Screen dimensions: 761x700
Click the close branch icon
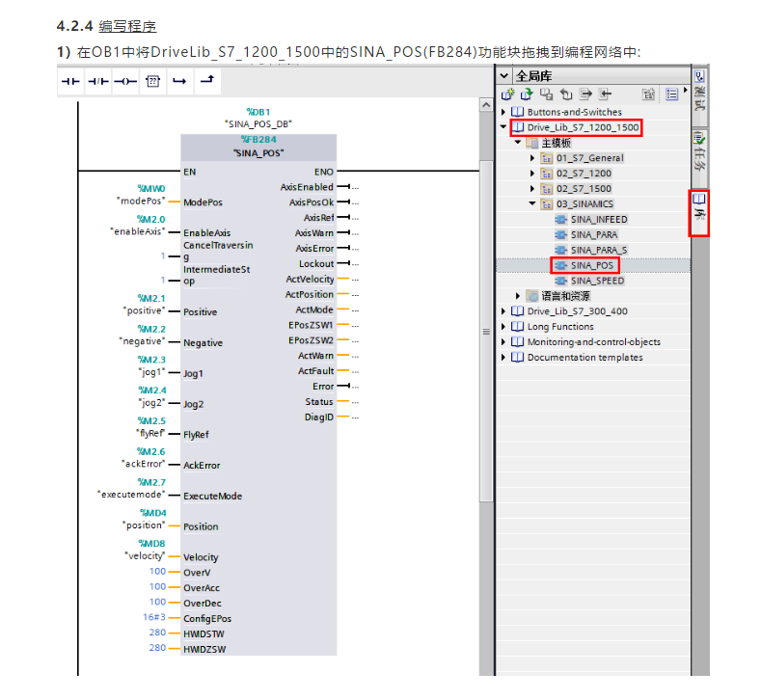(205, 82)
